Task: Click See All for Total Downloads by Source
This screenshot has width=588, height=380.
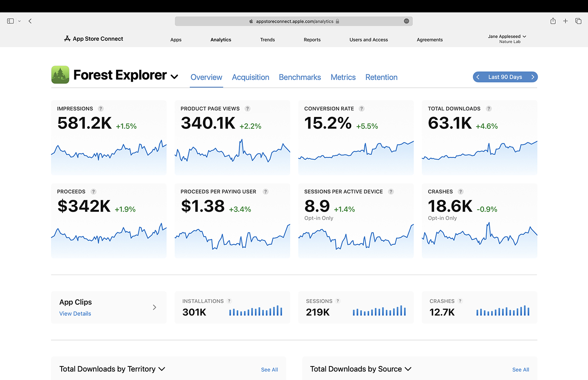Action: click(520, 369)
